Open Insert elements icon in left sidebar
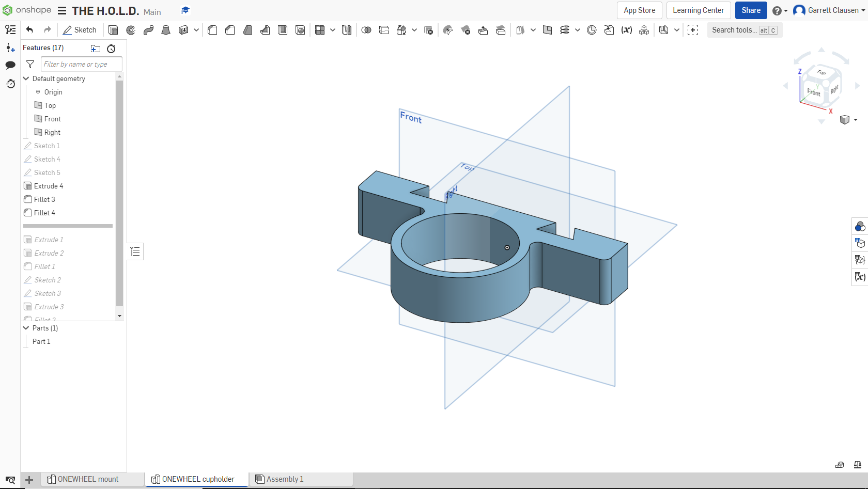This screenshot has width=868, height=489. click(x=10, y=48)
